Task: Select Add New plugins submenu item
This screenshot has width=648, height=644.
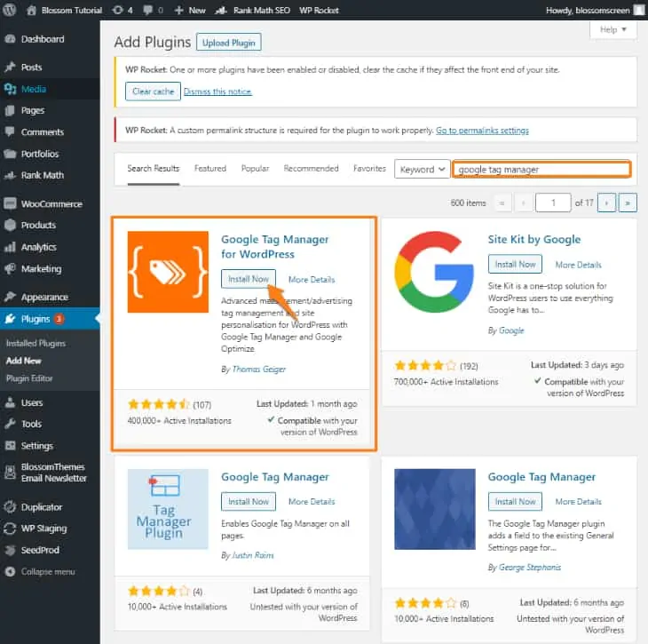Action: pyautogui.click(x=24, y=361)
